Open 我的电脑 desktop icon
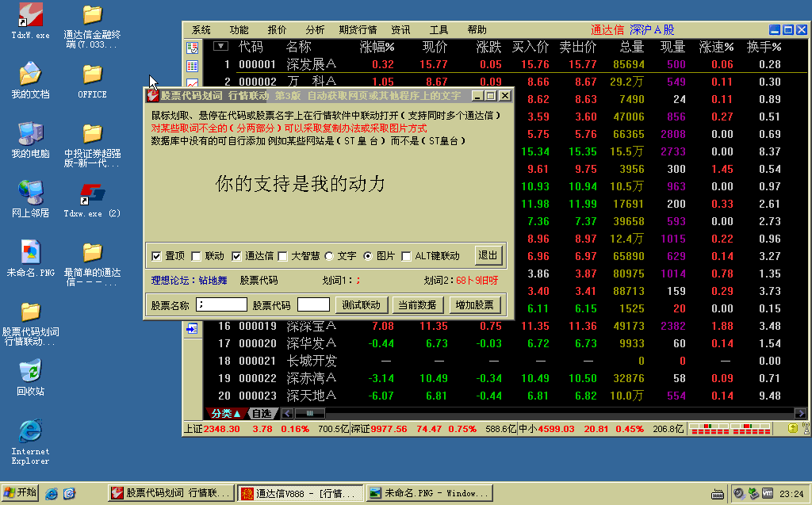Screen dimensions: 812x505 click(x=31, y=140)
